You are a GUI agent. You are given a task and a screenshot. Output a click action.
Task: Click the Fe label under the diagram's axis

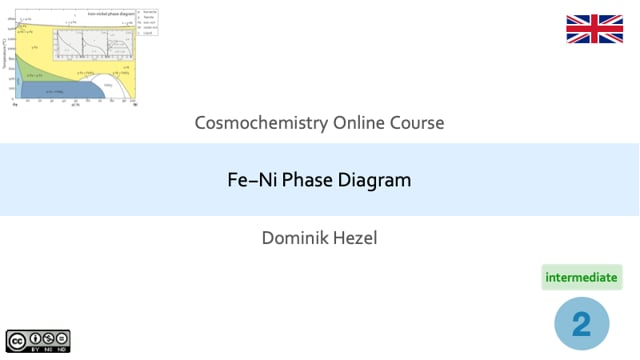point(16,104)
